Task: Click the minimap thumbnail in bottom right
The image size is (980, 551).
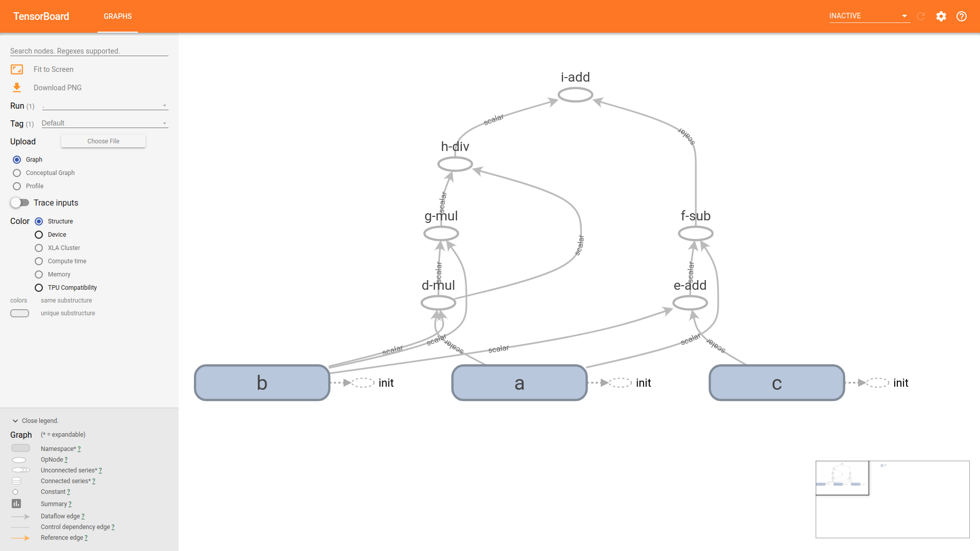Action: tap(842, 478)
